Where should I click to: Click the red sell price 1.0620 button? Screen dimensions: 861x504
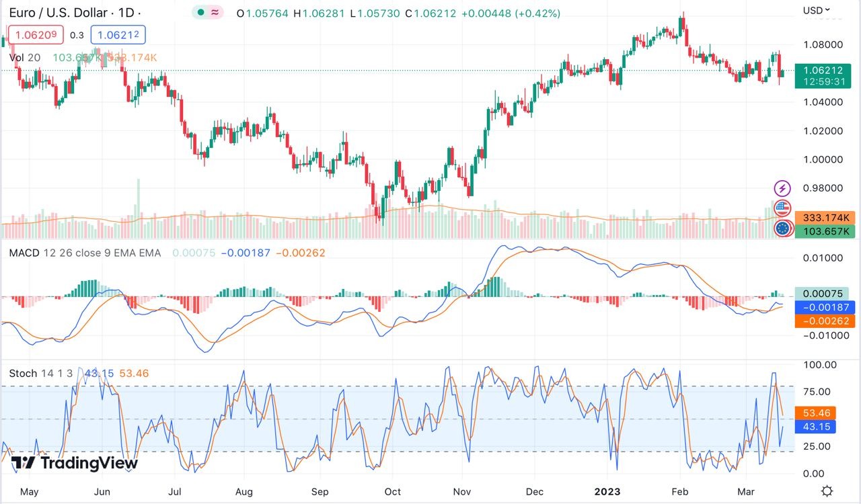pyautogui.click(x=35, y=35)
